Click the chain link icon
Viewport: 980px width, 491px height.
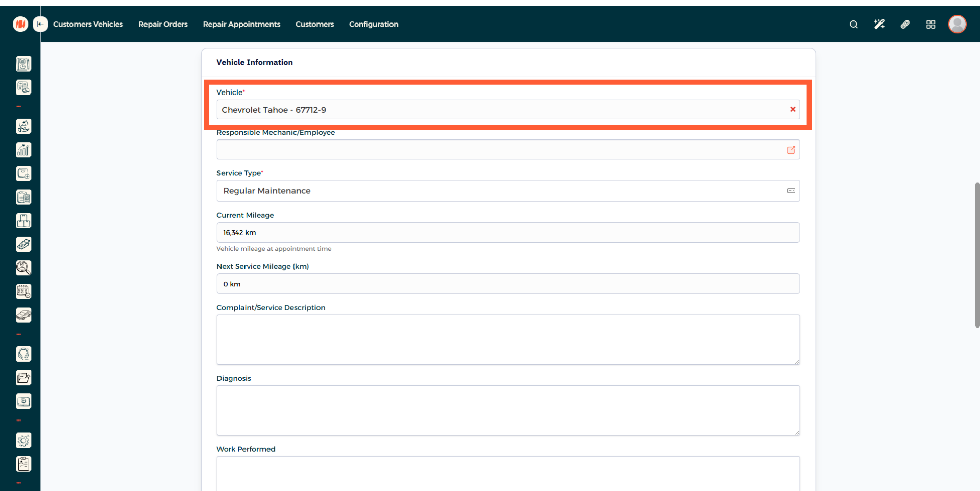(905, 25)
